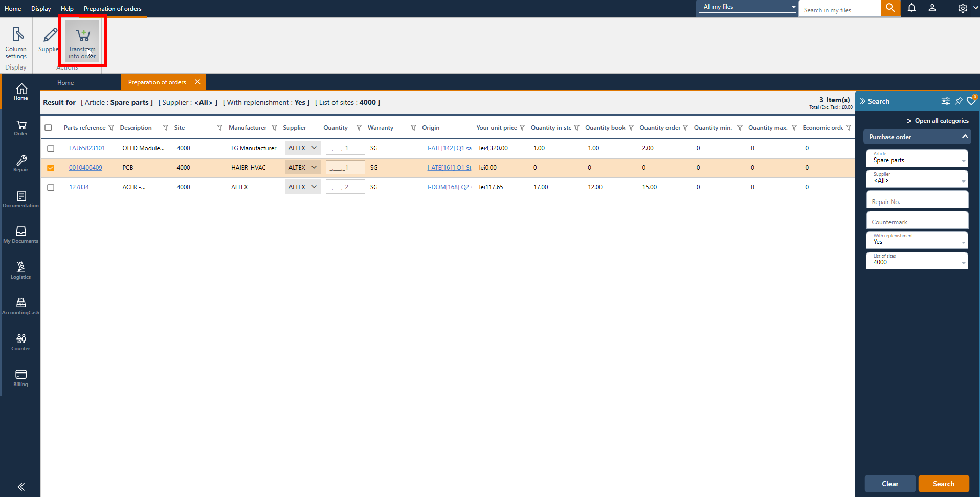Click the Supplier pencil icon in the ribbon
Image resolution: width=980 pixels, height=497 pixels.
tap(50, 35)
